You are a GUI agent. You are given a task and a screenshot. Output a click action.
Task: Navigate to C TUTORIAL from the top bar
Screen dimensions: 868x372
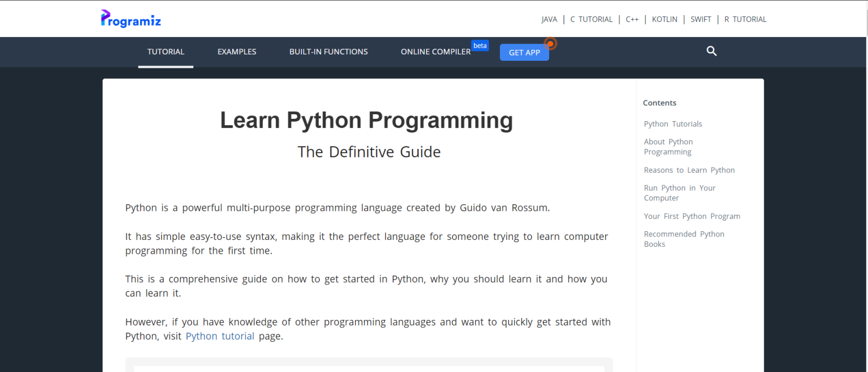pyautogui.click(x=591, y=19)
